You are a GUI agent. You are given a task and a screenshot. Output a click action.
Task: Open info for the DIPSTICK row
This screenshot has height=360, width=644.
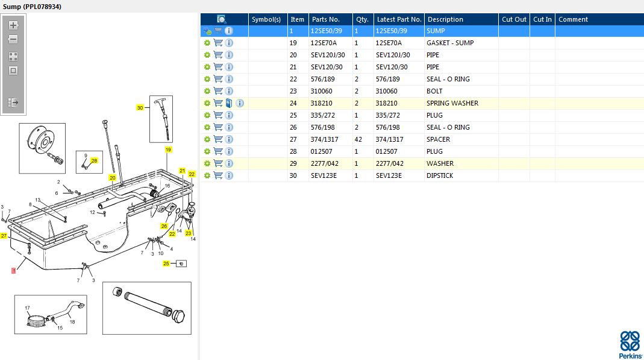229,175
